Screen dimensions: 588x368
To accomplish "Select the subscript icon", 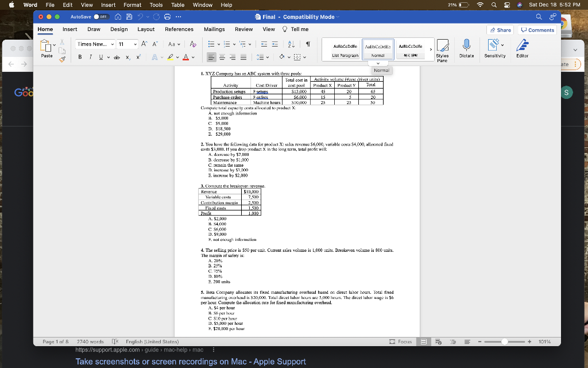I will point(127,57).
